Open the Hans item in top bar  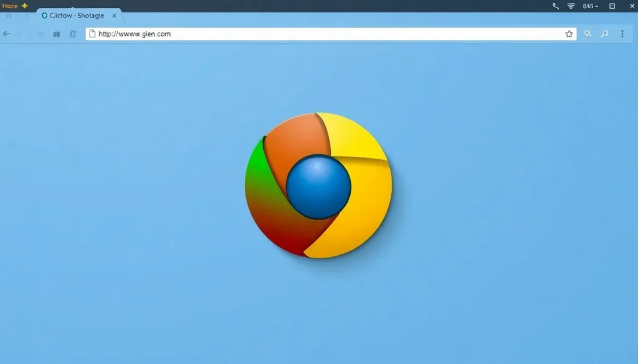[10, 6]
